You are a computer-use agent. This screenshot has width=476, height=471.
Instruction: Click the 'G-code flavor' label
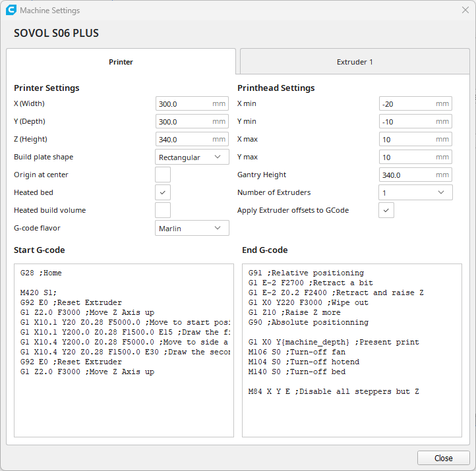37,228
